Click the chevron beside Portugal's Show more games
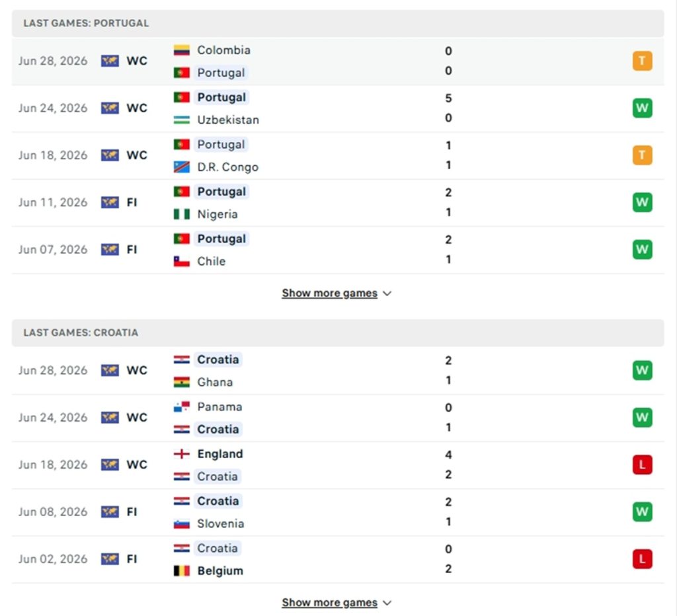 pos(387,293)
